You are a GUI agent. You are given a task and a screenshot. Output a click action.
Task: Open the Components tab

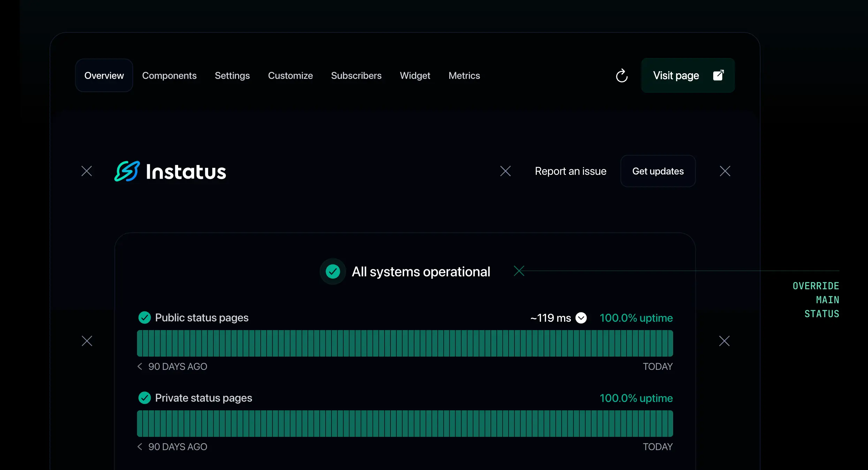[x=169, y=76]
